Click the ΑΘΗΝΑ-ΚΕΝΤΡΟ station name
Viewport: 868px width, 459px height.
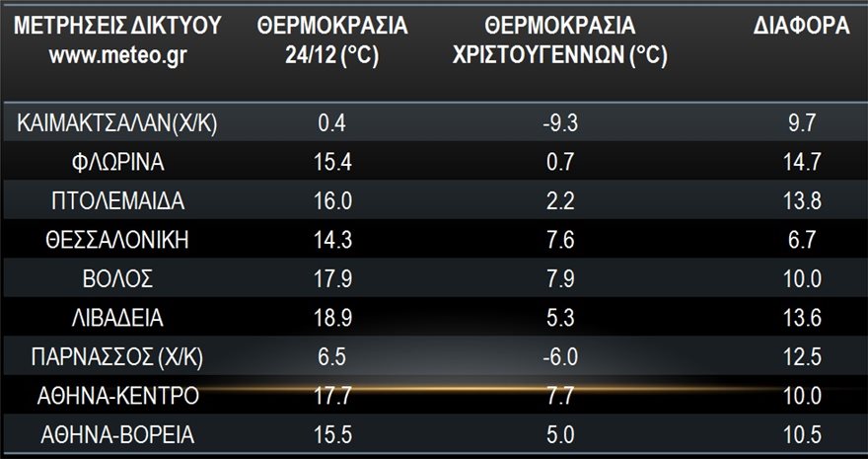119,396
